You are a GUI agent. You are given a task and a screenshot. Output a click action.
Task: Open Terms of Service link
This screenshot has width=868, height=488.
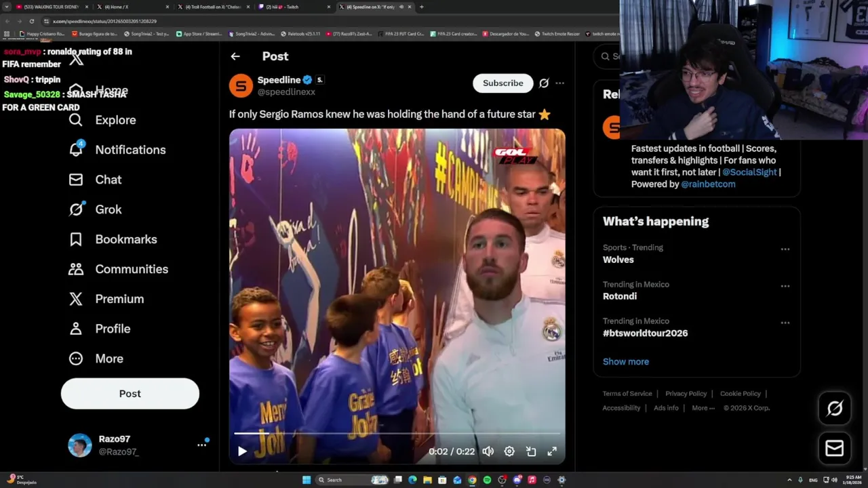pos(627,394)
